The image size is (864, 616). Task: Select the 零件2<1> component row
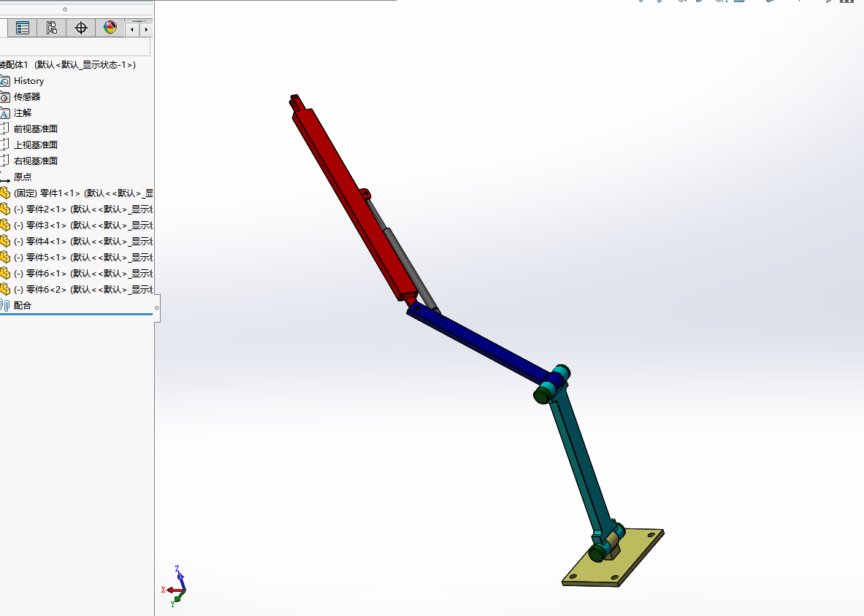coord(77,209)
